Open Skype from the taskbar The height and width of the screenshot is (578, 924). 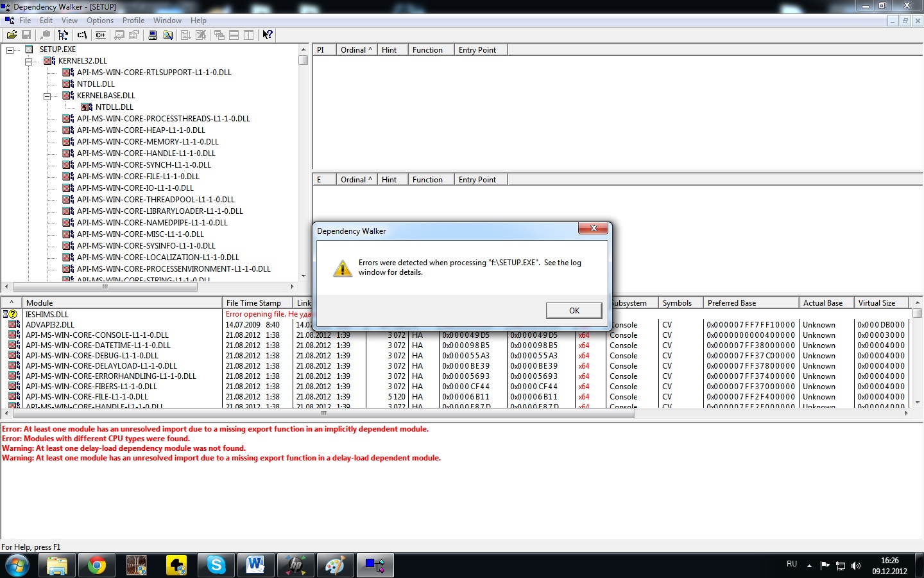[216, 565]
